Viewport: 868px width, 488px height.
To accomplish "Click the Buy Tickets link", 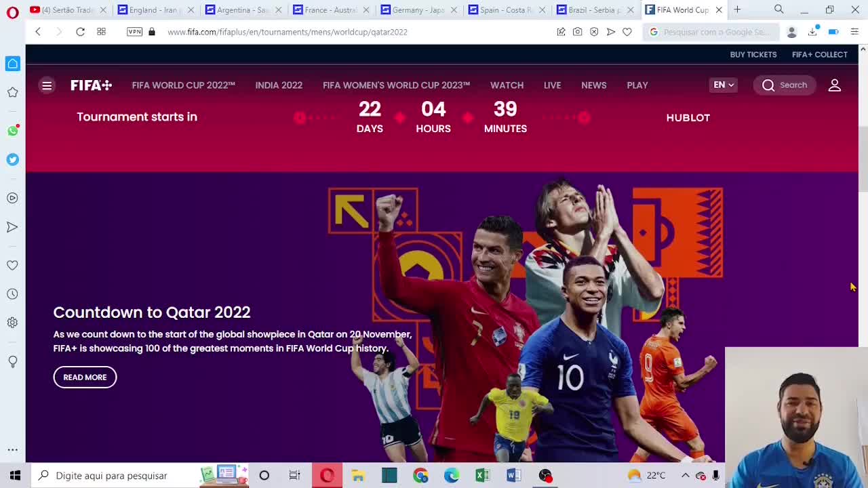I will pyautogui.click(x=753, y=54).
